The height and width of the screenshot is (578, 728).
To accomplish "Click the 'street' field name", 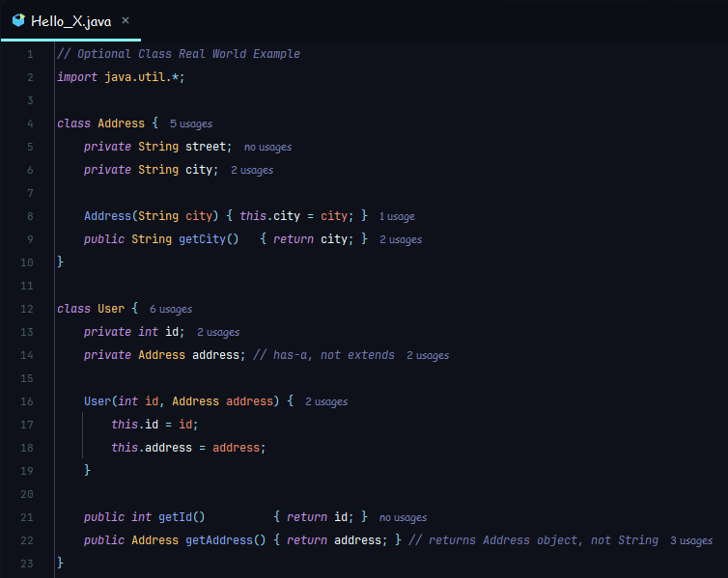I will coord(206,147).
